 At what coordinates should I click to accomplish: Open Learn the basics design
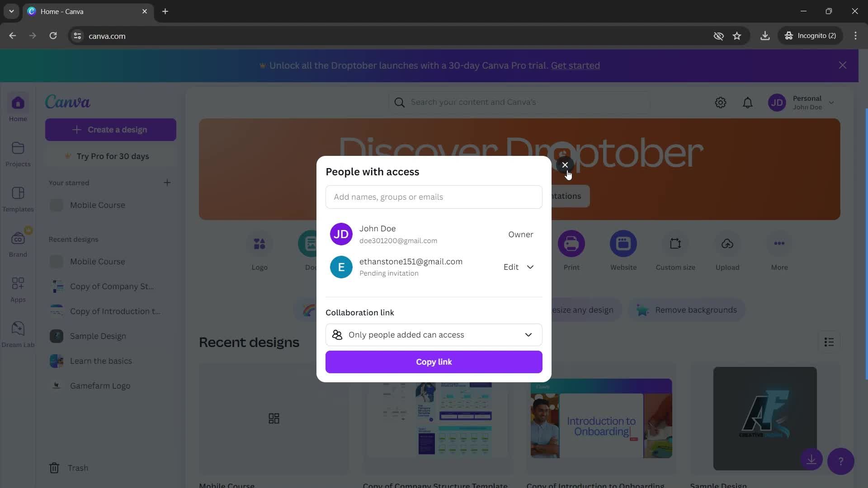coord(110,361)
